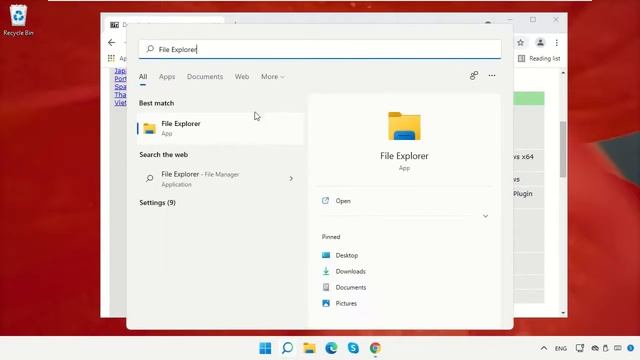
Task: Expand the File Explorer web result arrow
Action: (291, 178)
